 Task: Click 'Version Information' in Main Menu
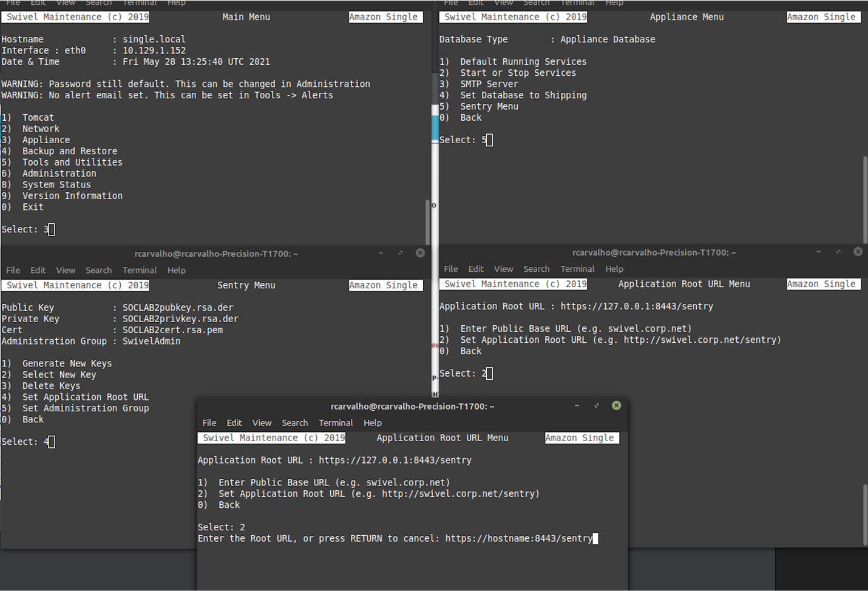click(x=72, y=196)
